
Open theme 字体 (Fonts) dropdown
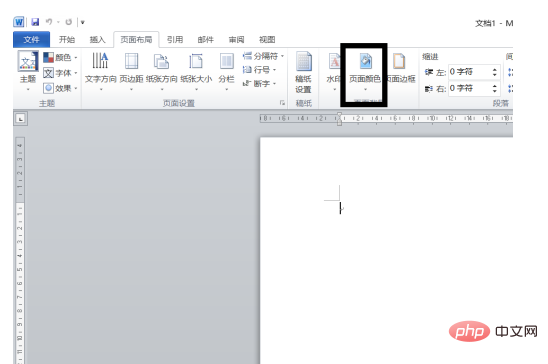pos(60,73)
